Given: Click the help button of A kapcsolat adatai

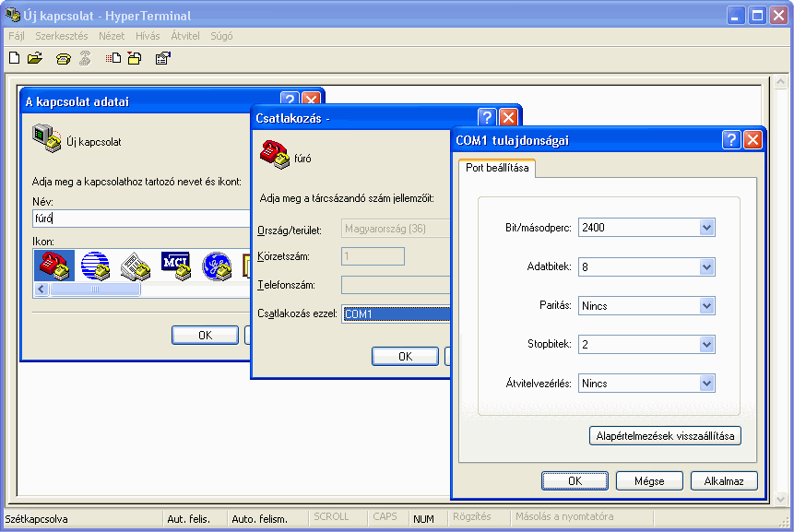Looking at the screenshot, I should 290,99.
